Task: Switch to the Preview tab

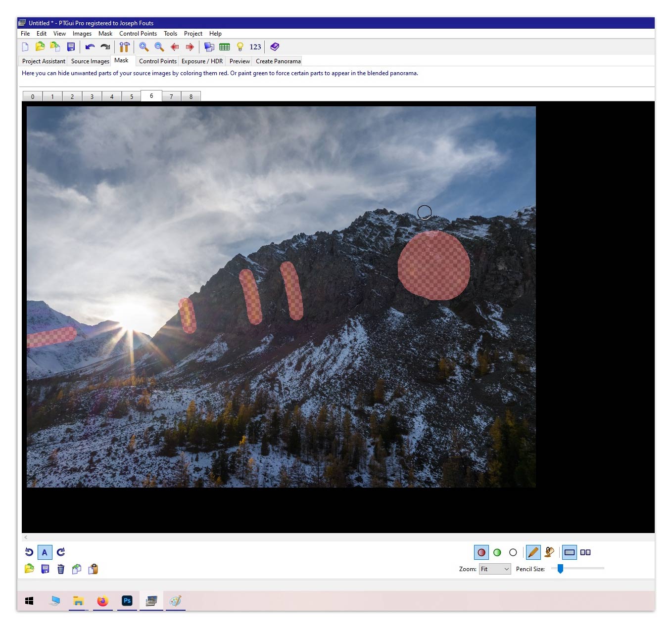Action: tap(240, 61)
